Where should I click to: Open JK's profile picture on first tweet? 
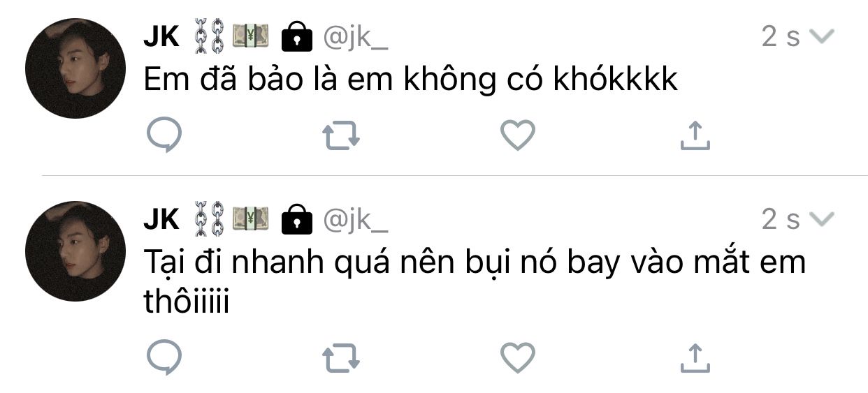tap(75, 68)
